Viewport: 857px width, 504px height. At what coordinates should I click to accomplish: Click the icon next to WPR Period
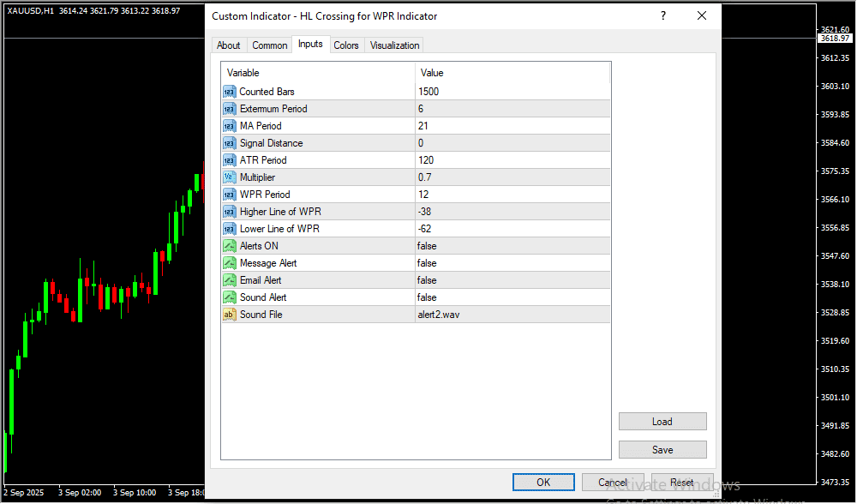pos(229,195)
